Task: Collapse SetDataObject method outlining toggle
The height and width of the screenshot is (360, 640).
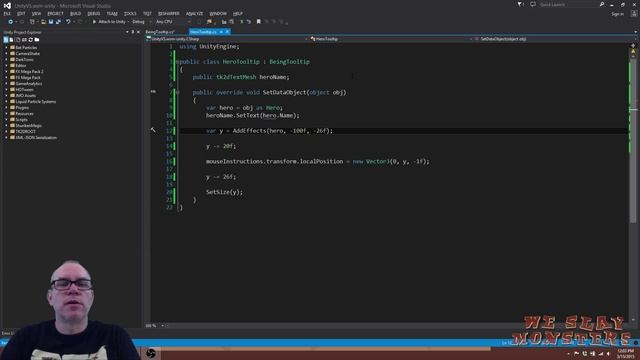Action: tap(177, 93)
